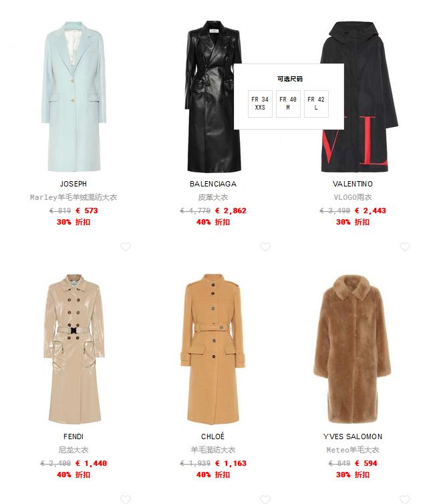Choose size FR 40 M
Screen dimensions: 443x504
(288, 104)
